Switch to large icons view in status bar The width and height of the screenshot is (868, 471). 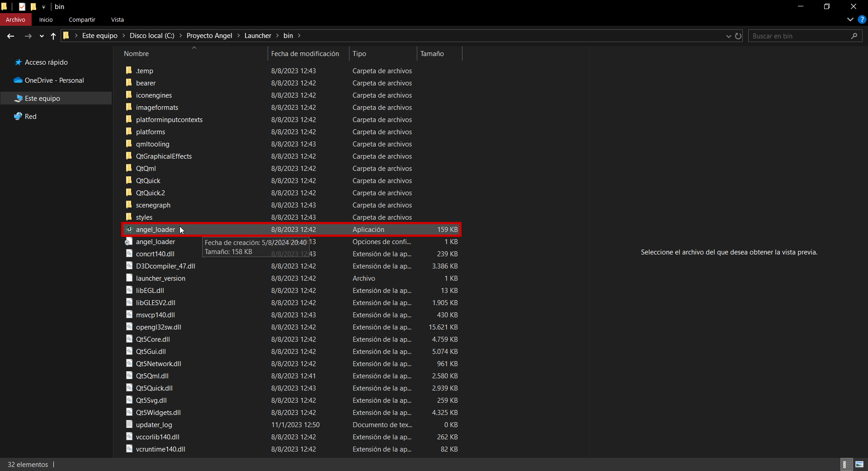[859, 464]
